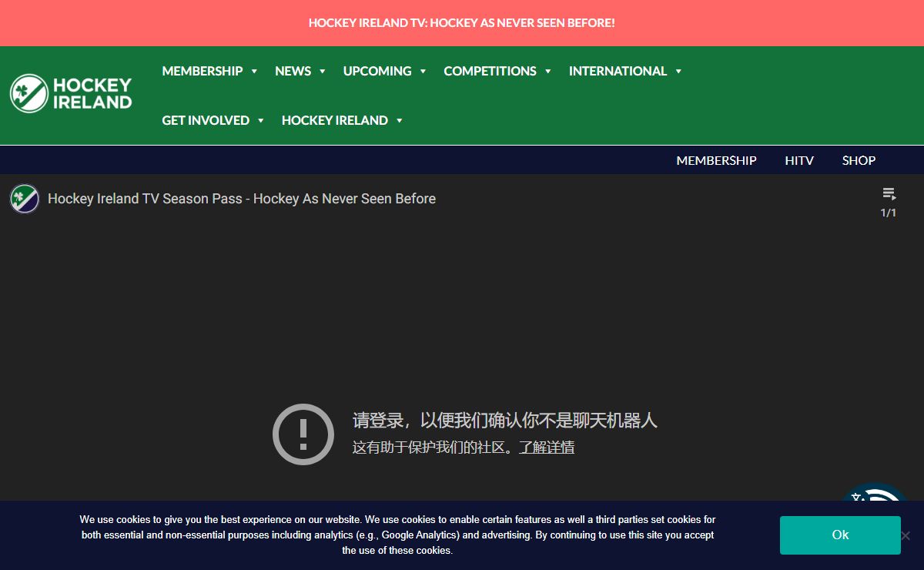Click the Hockey Ireland logo

pos(71,93)
